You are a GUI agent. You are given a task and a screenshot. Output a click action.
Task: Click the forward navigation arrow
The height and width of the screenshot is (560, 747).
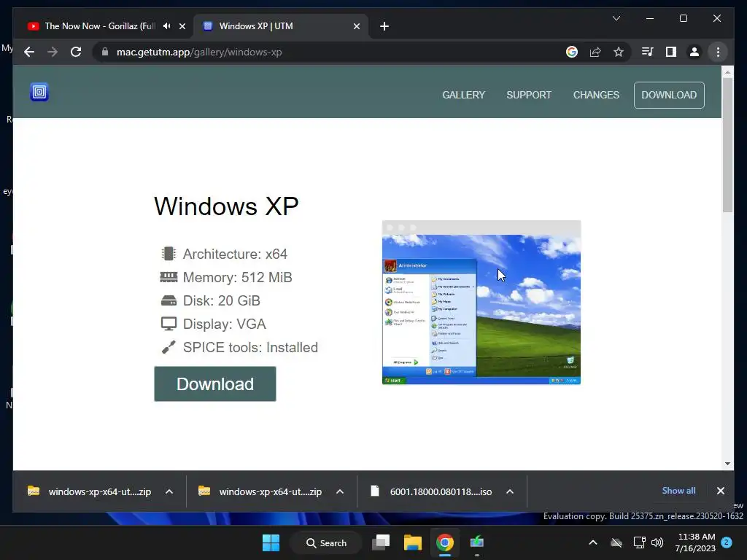coord(53,52)
